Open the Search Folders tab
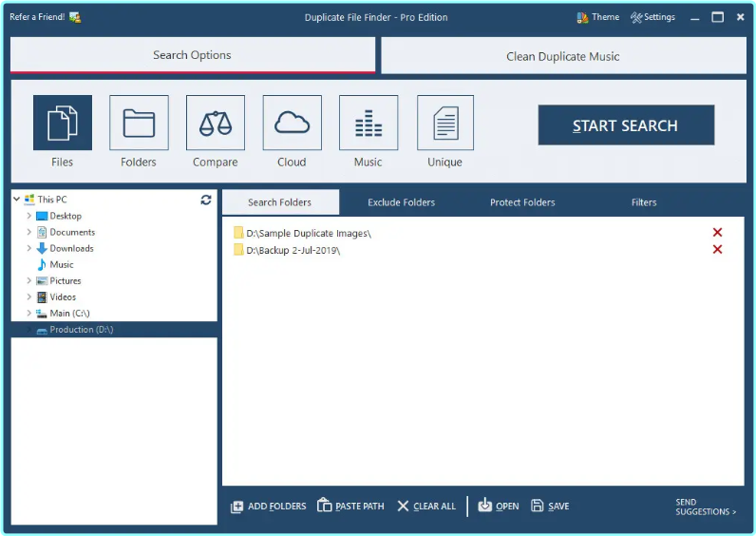The image size is (756, 536). coord(280,202)
